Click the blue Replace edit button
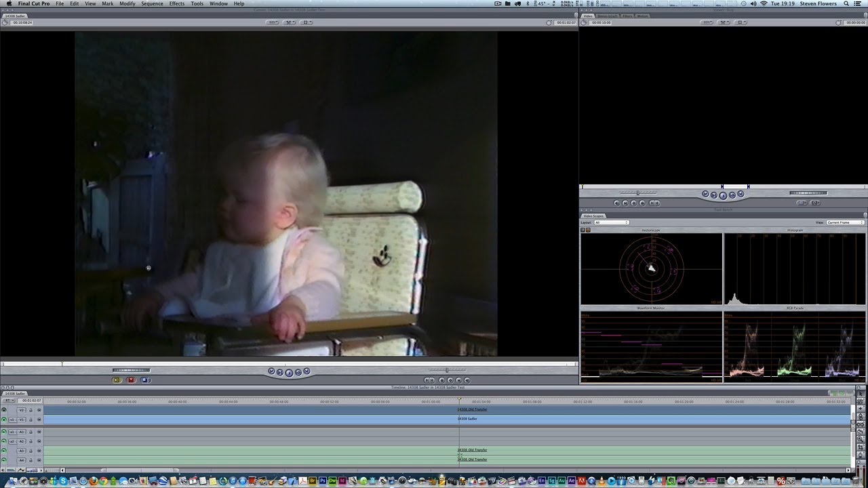Screen dimensions: 868x488 click(145, 380)
